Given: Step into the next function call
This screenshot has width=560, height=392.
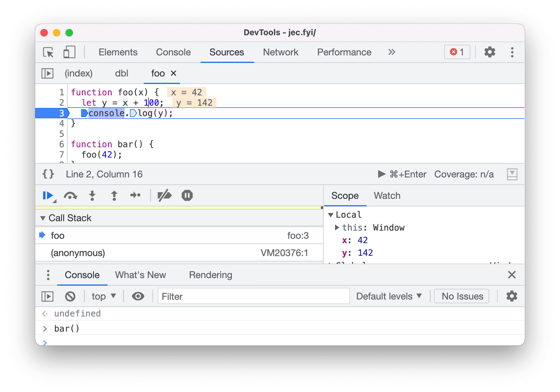Looking at the screenshot, I should pyautogui.click(x=92, y=195).
